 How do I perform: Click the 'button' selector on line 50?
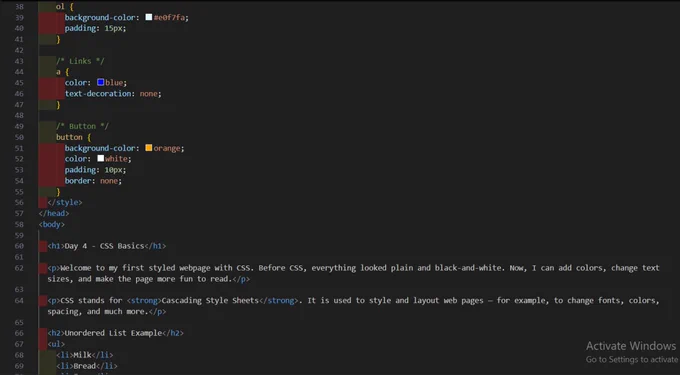[x=69, y=137]
